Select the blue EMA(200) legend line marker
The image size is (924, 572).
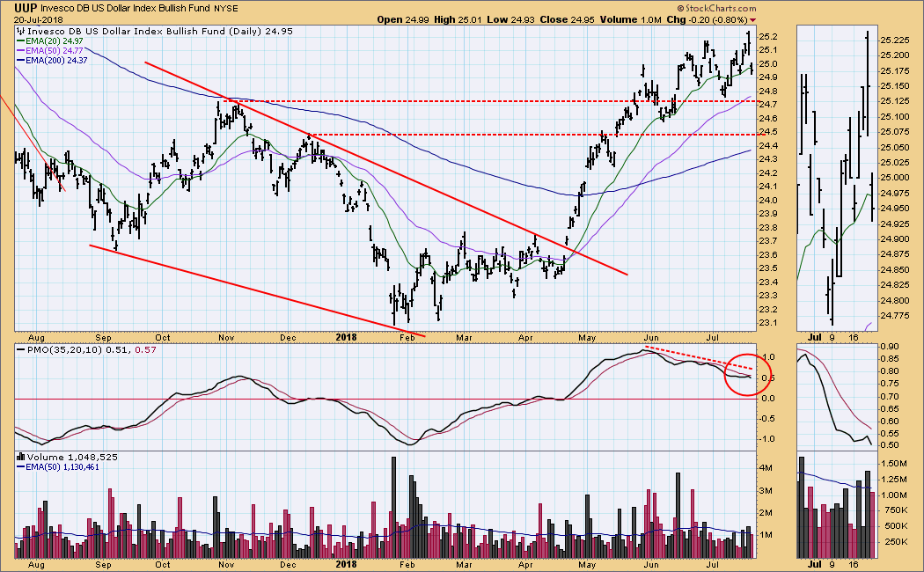[x=20, y=60]
